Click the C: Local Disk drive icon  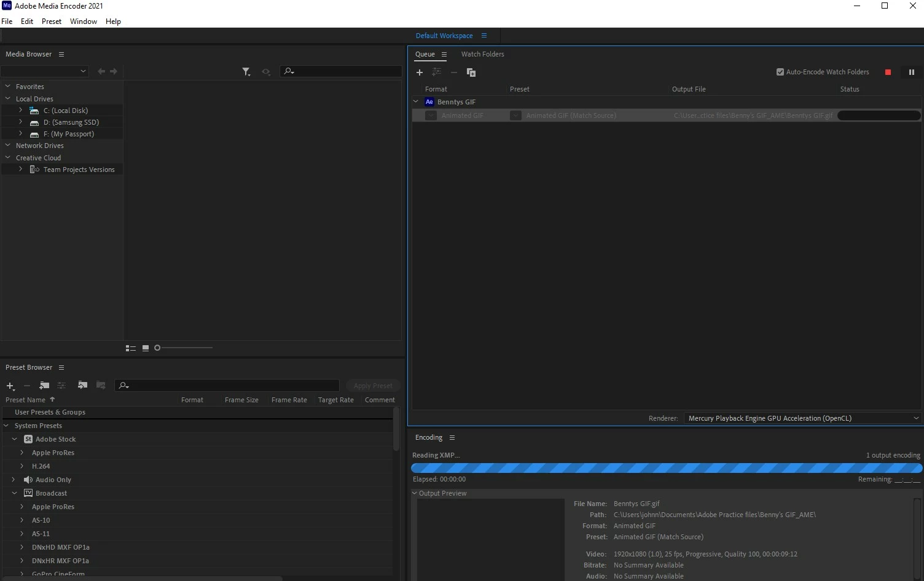coord(34,111)
